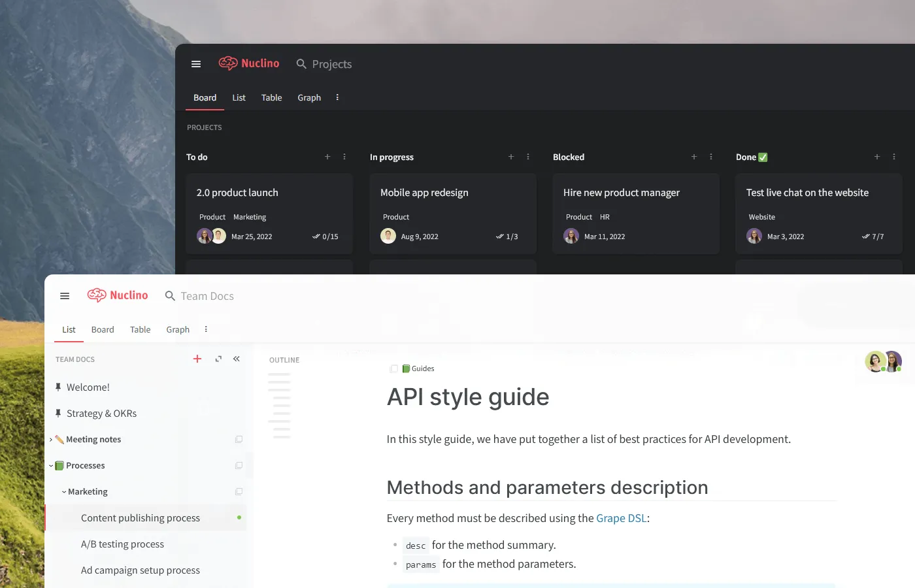Switch to Table tab in Projects window
Screen dimensions: 915x588
271,97
